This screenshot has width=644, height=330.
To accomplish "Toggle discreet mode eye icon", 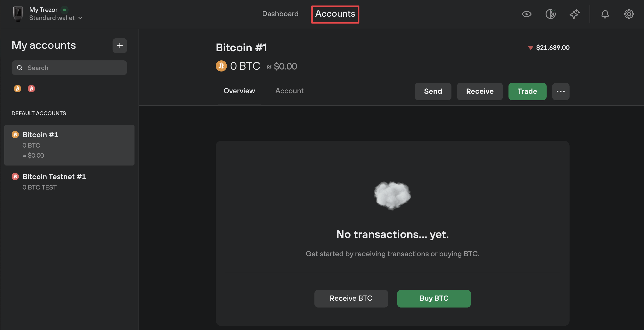I will coord(527,14).
